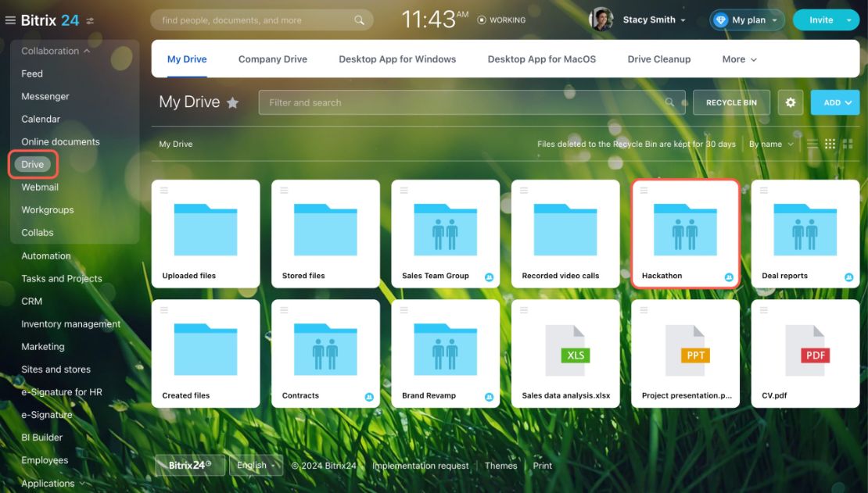Expand the Invite button arrow
Image resolution: width=868 pixels, height=493 pixels.
point(848,20)
